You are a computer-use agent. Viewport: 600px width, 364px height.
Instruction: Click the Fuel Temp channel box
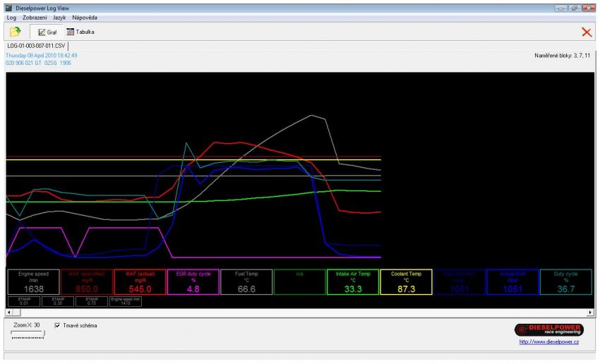(246, 281)
